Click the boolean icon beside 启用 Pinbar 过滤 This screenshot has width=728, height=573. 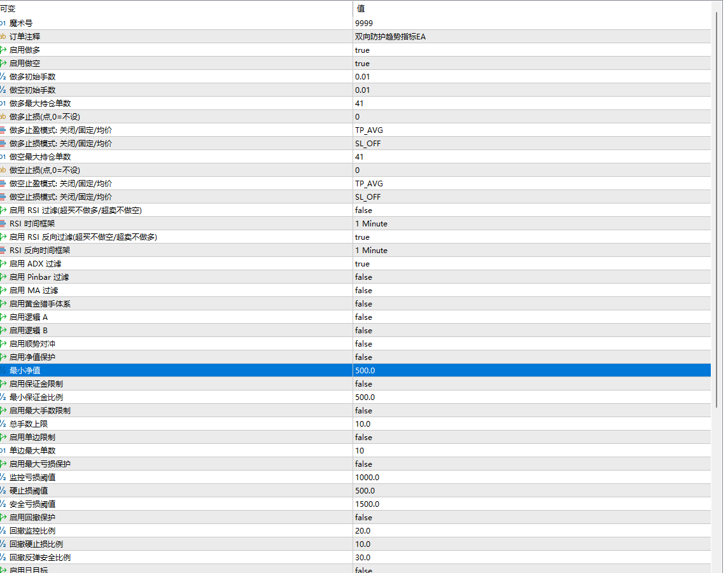[3, 277]
